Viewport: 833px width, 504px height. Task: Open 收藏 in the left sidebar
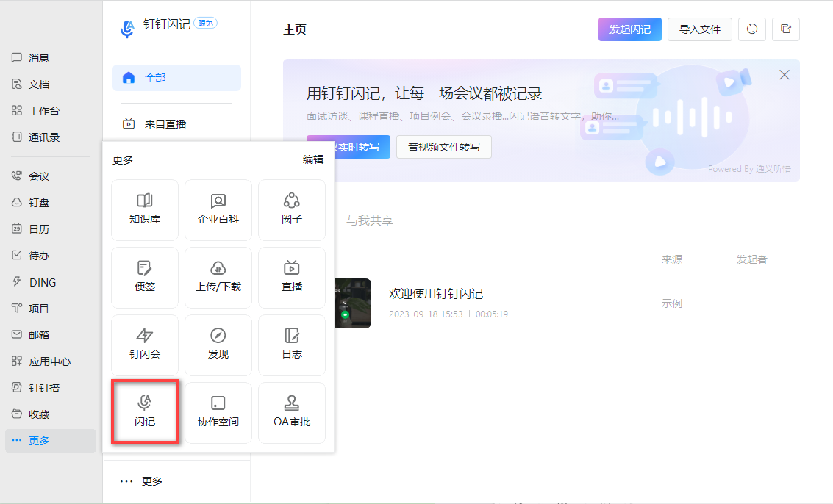pyautogui.click(x=31, y=414)
